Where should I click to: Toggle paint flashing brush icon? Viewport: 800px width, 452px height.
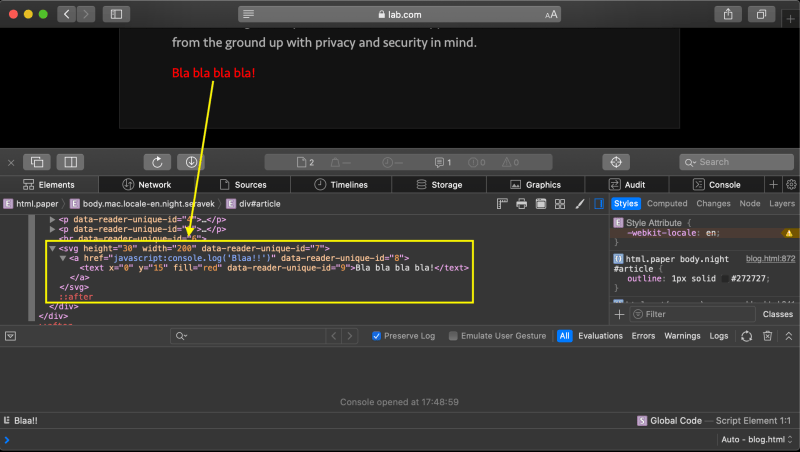(580, 204)
